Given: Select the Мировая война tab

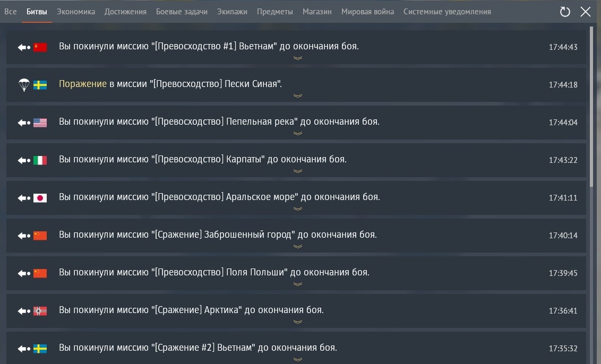Looking at the screenshot, I should click(367, 12).
